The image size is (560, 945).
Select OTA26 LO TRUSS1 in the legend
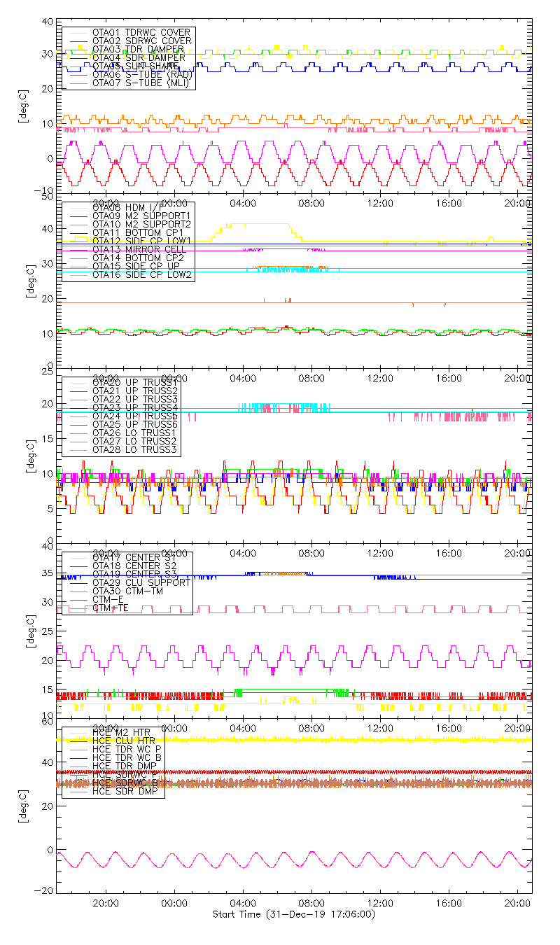[131, 433]
